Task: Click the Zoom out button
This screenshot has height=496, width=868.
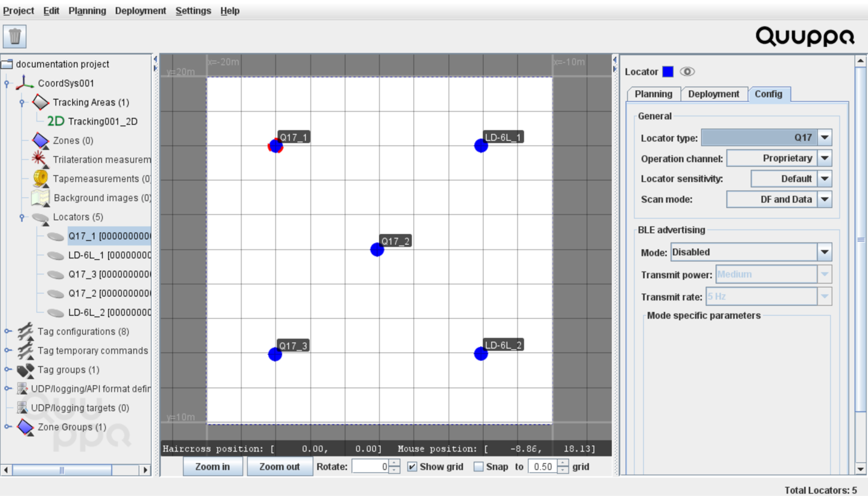Action: (279, 466)
